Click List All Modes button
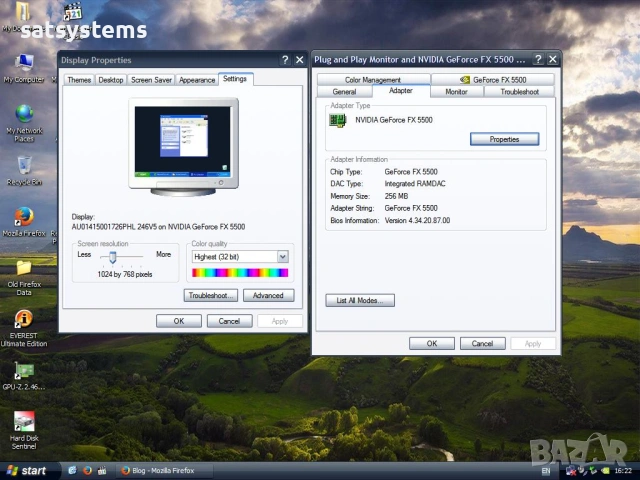 (x=360, y=300)
